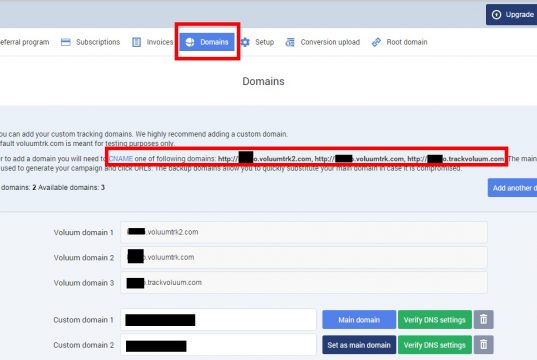Click the Setup gear icon
The height and width of the screenshot is (360, 537).
(245, 42)
